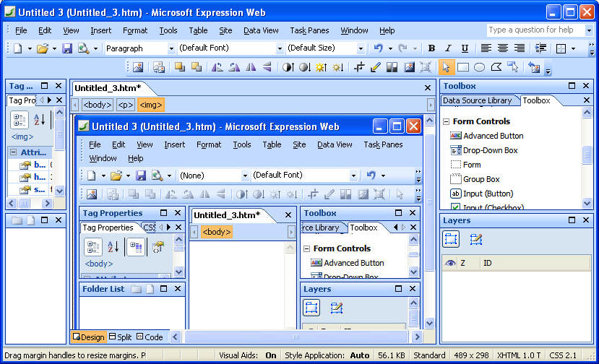This screenshot has height=364, width=599.
Task: Click the Save icon in main toolbar
Action: 67,48
